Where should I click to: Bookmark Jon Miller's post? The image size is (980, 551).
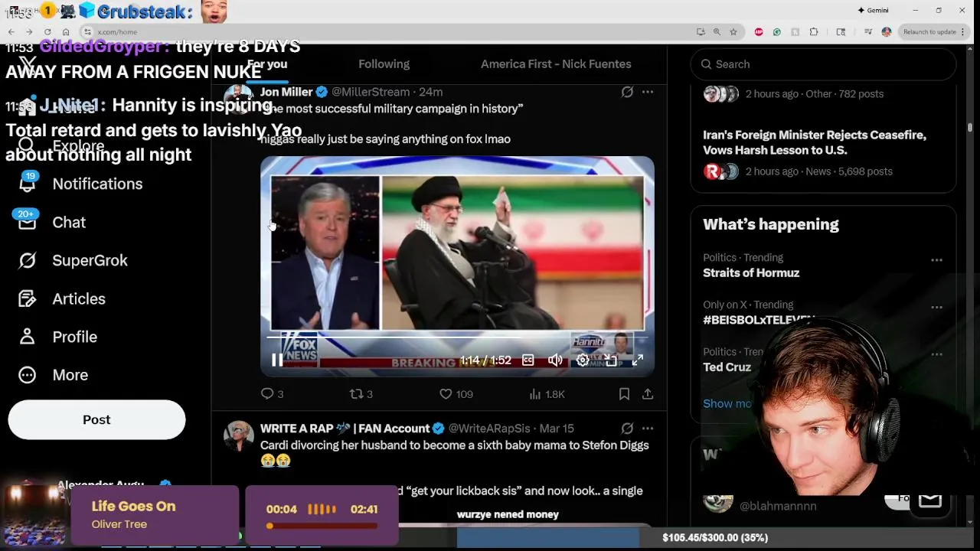[x=624, y=394]
